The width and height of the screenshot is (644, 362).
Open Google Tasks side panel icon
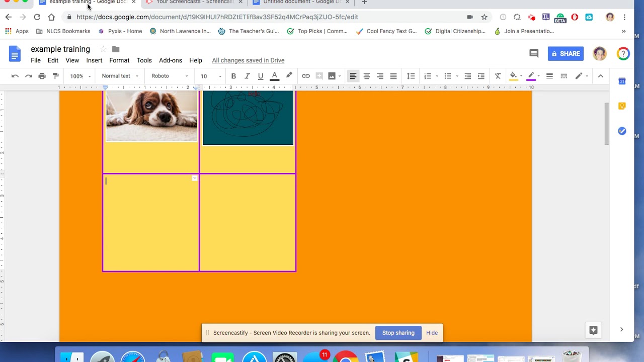tap(622, 131)
